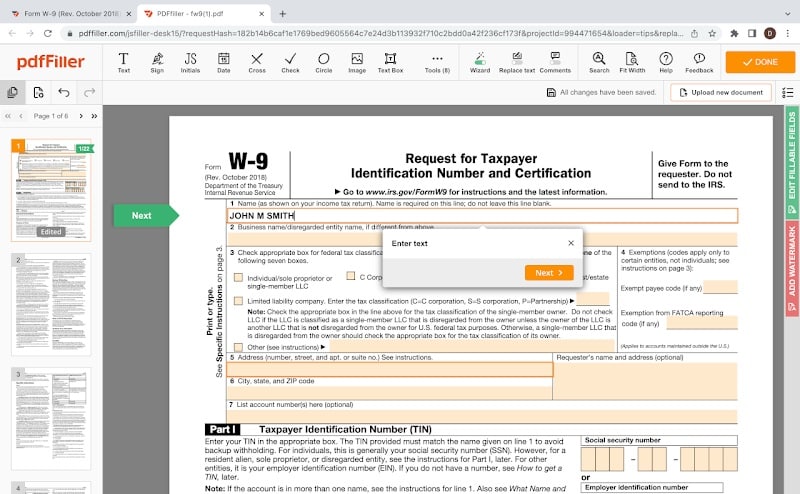Screen dimensions: 800x494
Task: Click the pdfFiller logo
Action: (x=51, y=62)
